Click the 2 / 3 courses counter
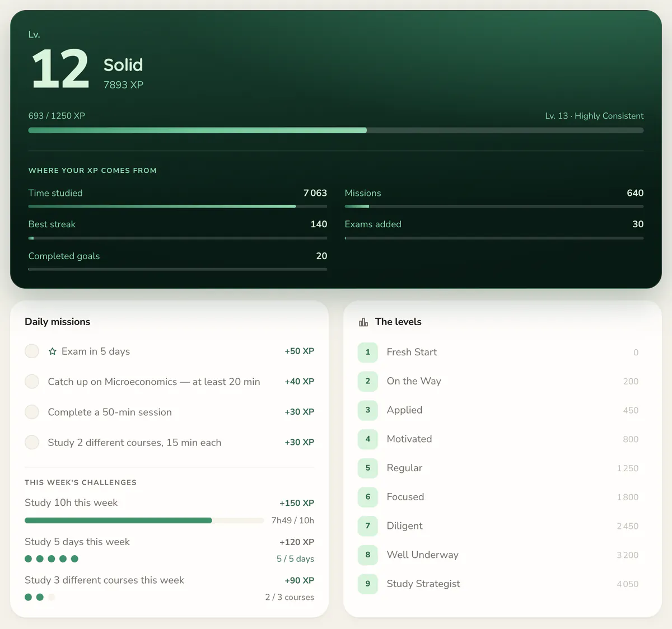Viewport: 672px width, 629px height. (290, 597)
